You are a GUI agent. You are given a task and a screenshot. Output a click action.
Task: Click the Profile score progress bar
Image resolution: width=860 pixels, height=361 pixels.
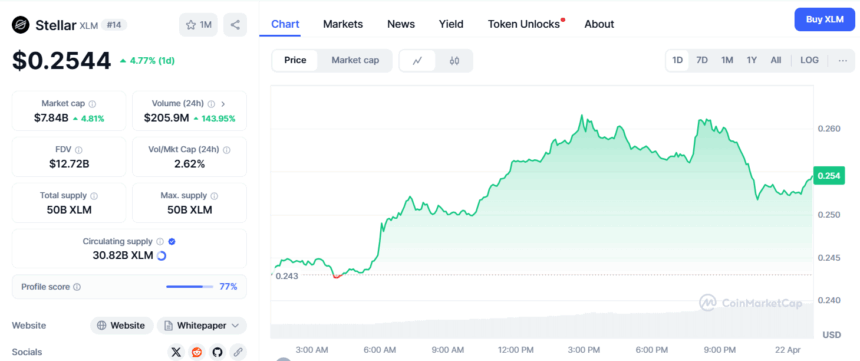pos(189,286)
